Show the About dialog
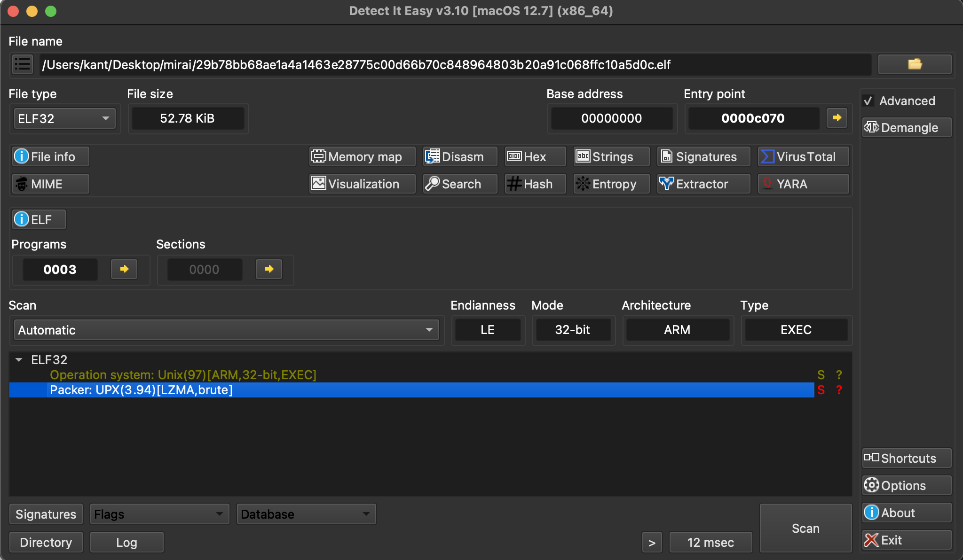Screen dimensions: 963x560 click(x=907, y=513)
